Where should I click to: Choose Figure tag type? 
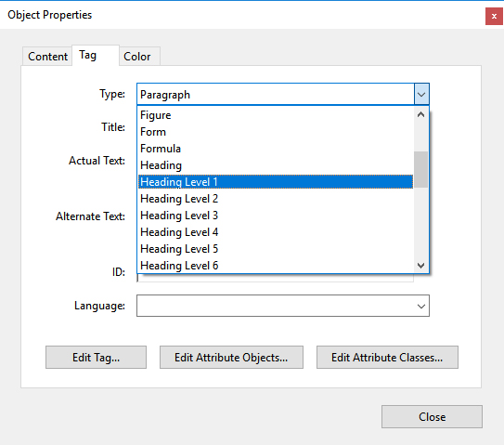(276, 115)
